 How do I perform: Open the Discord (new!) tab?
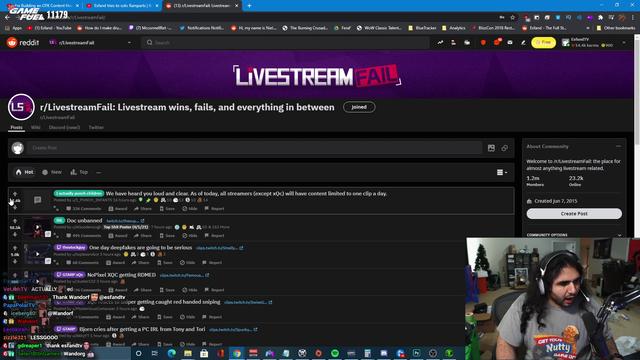(x=64, y=127)
